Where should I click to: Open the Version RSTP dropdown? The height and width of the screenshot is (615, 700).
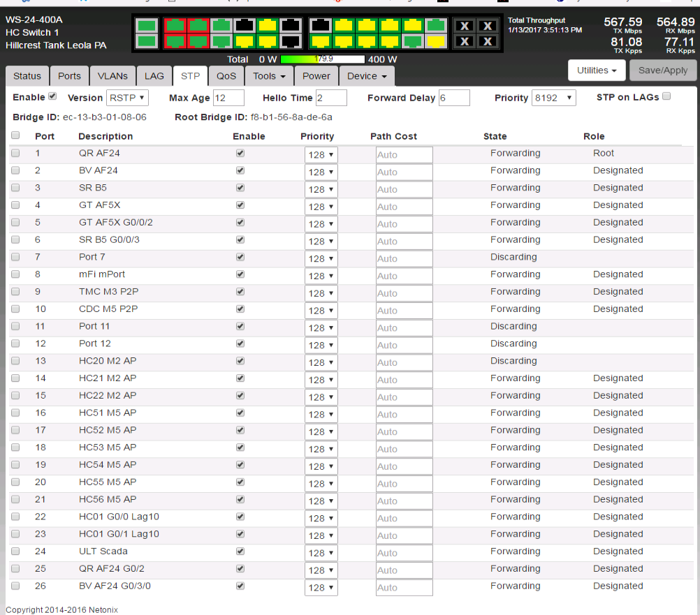pyautogui.click(x=127, y=98)
